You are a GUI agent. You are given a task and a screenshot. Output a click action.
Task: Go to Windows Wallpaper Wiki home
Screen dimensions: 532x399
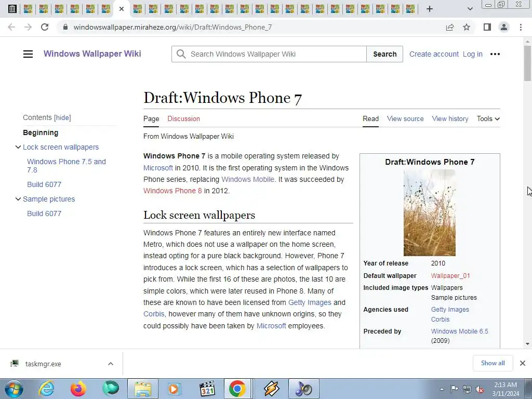point(92,54)
